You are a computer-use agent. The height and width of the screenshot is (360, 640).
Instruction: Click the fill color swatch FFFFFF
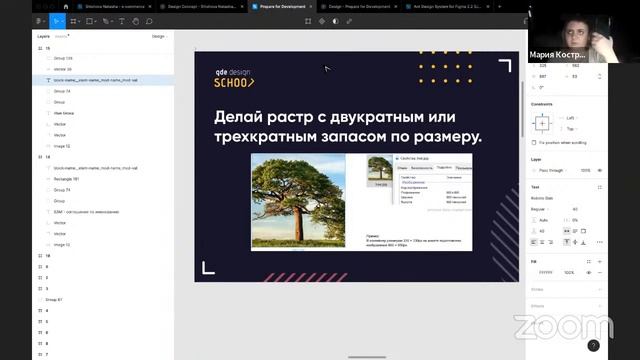pyautogui.click(x=534, y=272)
